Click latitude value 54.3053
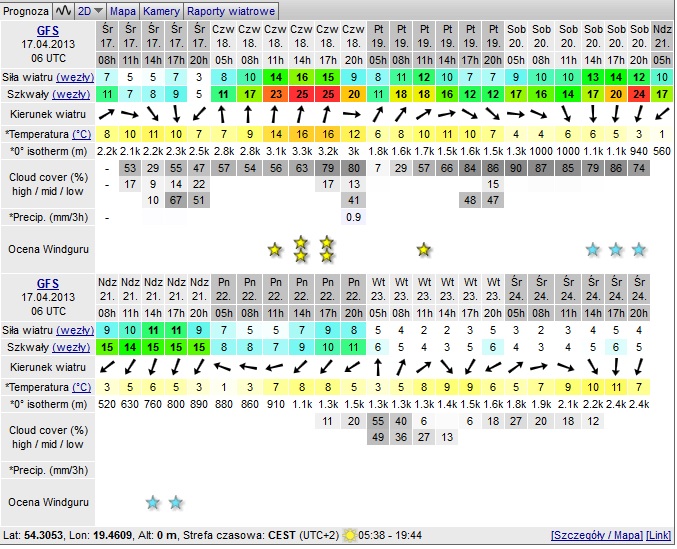This screenshot has height=549, width=677. [x=43, y=536]
